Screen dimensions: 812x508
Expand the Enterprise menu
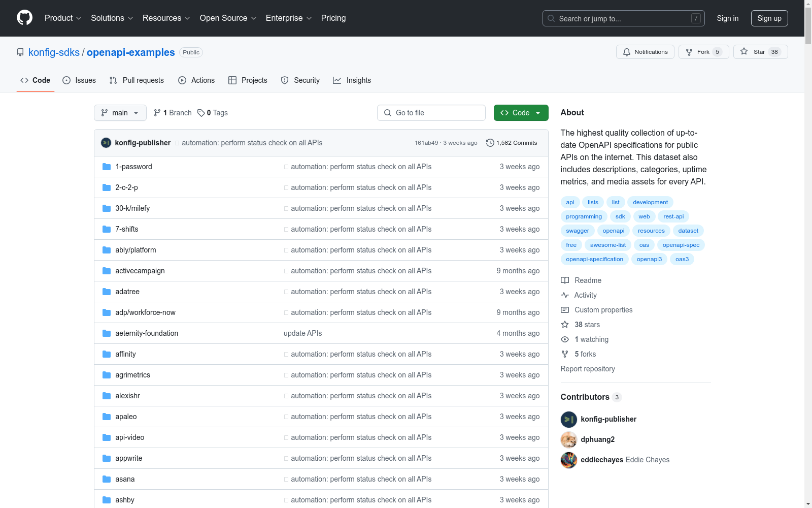point(289,18)
